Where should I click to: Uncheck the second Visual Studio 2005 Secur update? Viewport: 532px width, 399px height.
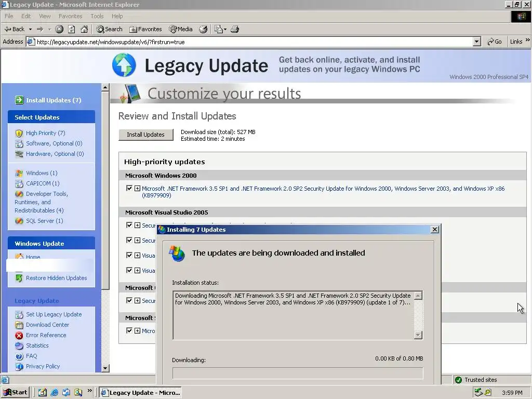(129, 240)
